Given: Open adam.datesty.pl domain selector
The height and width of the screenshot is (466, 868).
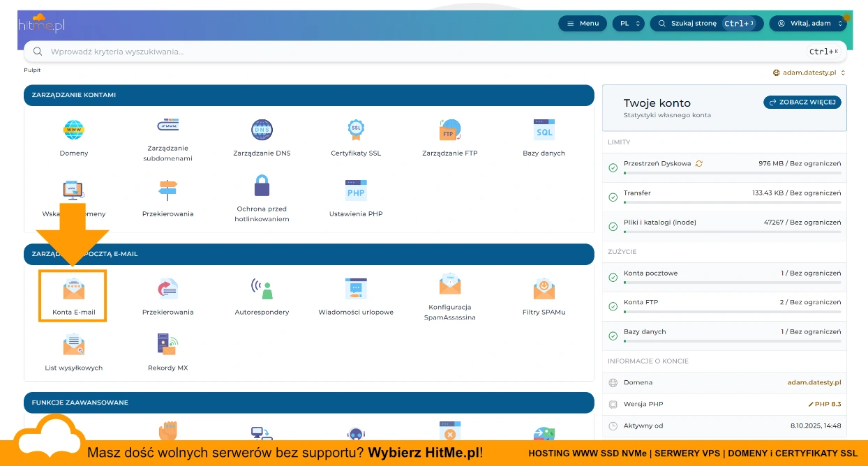Looking at the screenshot, I should click(809, 73).
